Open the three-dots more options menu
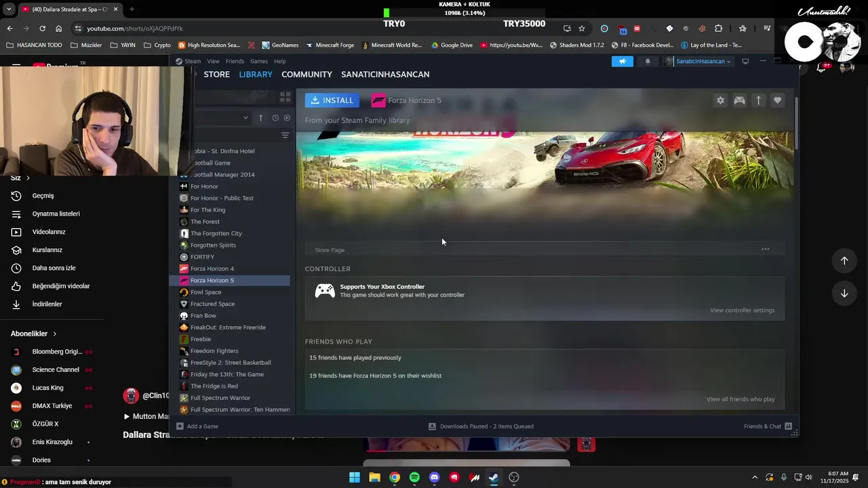The width and height of the screenshot is (868, 488). click(x=765, y=249)
